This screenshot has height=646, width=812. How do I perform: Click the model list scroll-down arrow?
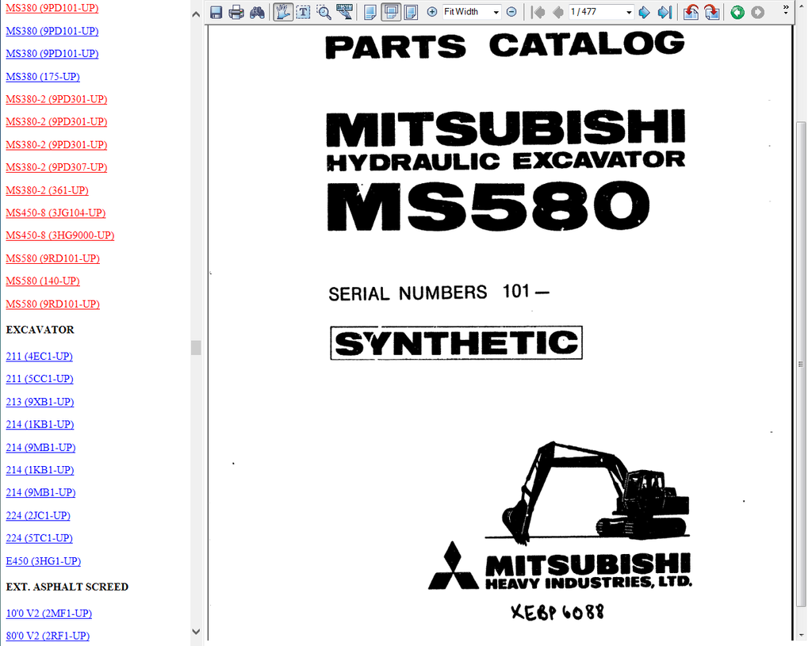196,632
